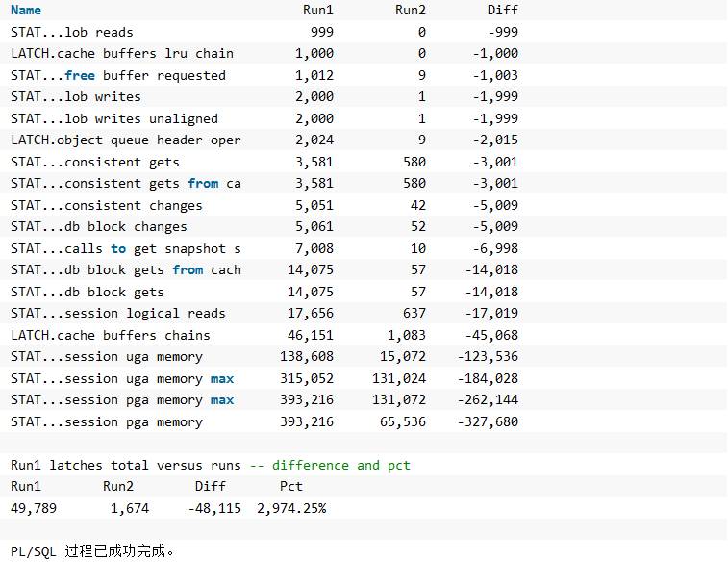728x562 pixels.
Task: Click the 'STAT...db block gets' row name
Action: [88, 293]
